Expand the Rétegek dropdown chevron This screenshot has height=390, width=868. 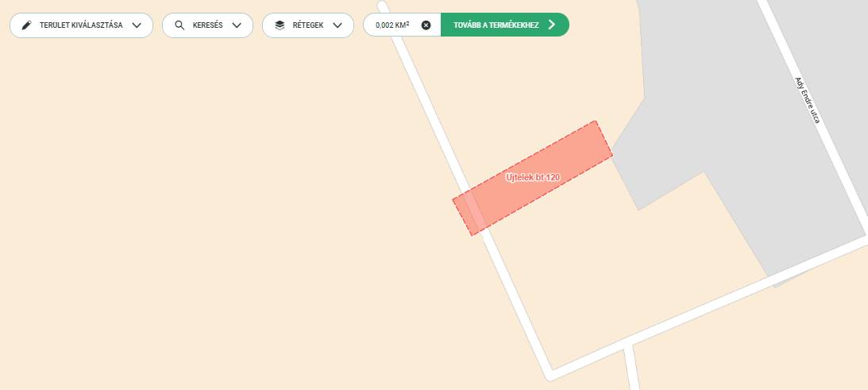pos(338,25)
